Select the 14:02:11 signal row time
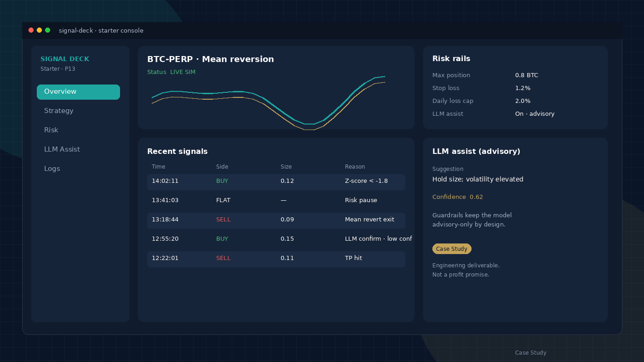Image resolution: width=644 pixels, height=362 pixels. (165, 181)
